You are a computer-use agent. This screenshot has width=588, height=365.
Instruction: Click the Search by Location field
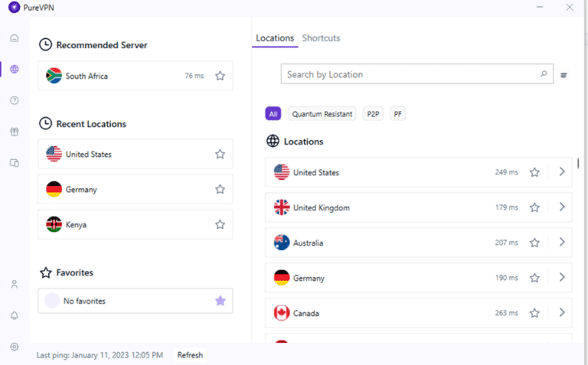[410, 74]
